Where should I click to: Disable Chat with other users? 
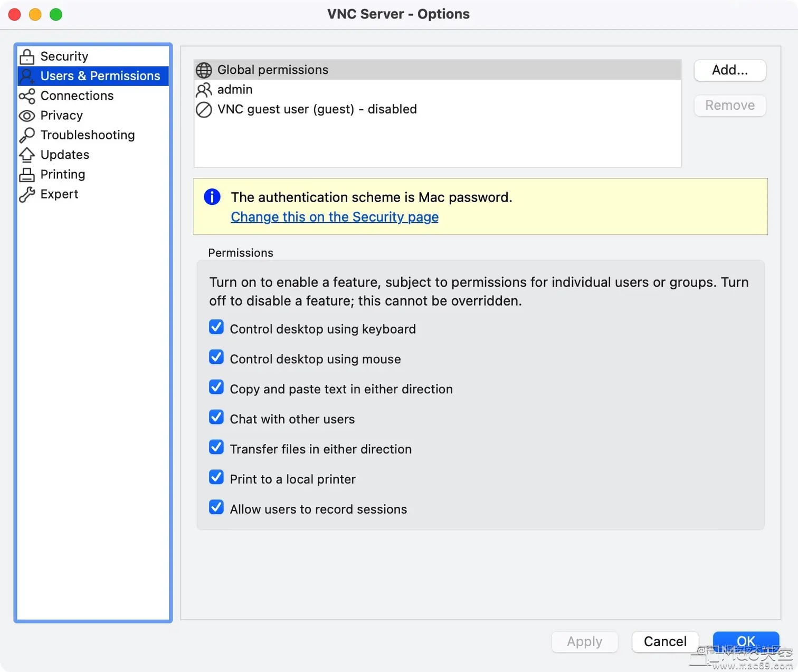click(x=216, y=418)
